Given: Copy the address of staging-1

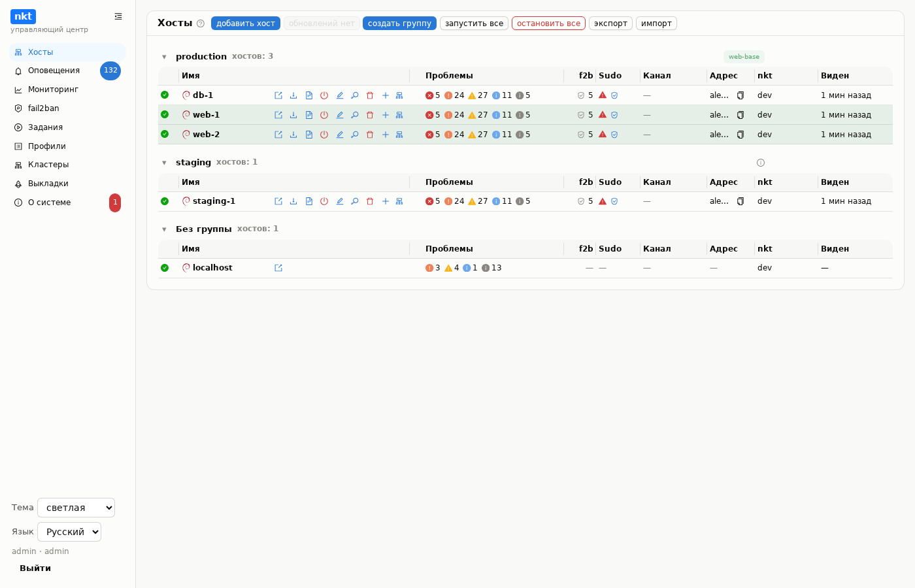Looking at the screenshot, I should pyautogui.click(x=740, y=201).
